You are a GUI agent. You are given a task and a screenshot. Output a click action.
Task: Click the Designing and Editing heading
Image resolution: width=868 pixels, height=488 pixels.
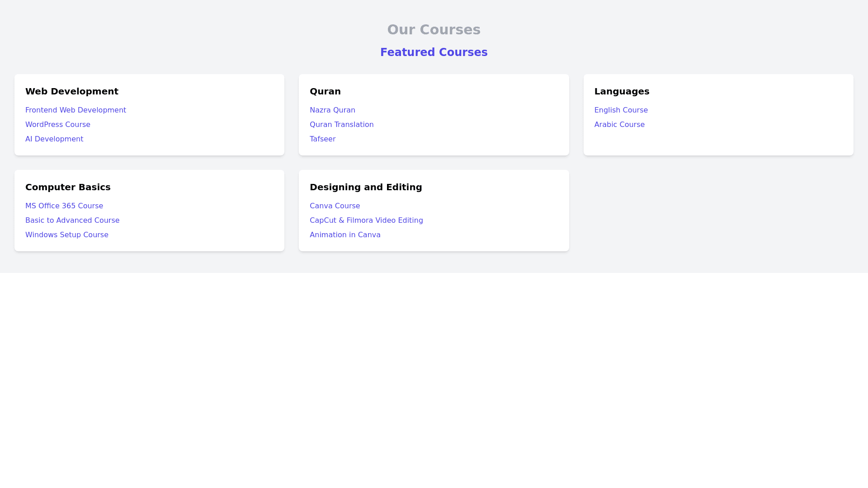point(366,187)
